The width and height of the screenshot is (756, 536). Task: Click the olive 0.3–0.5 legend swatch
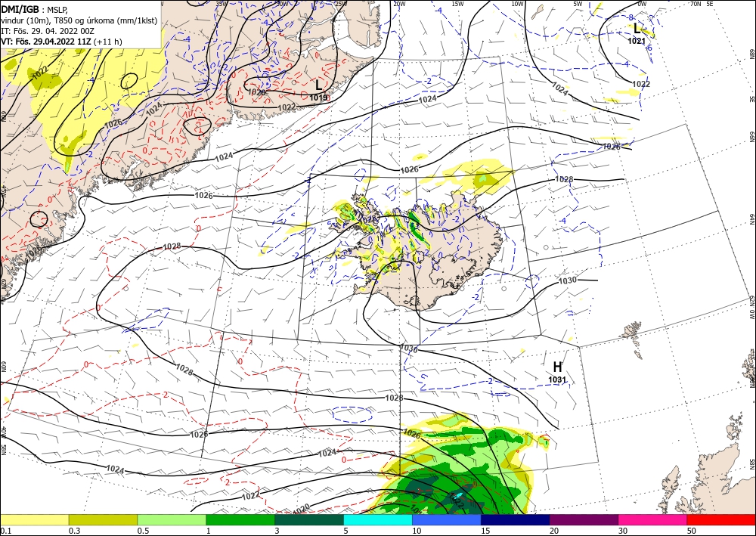(103, 519)
